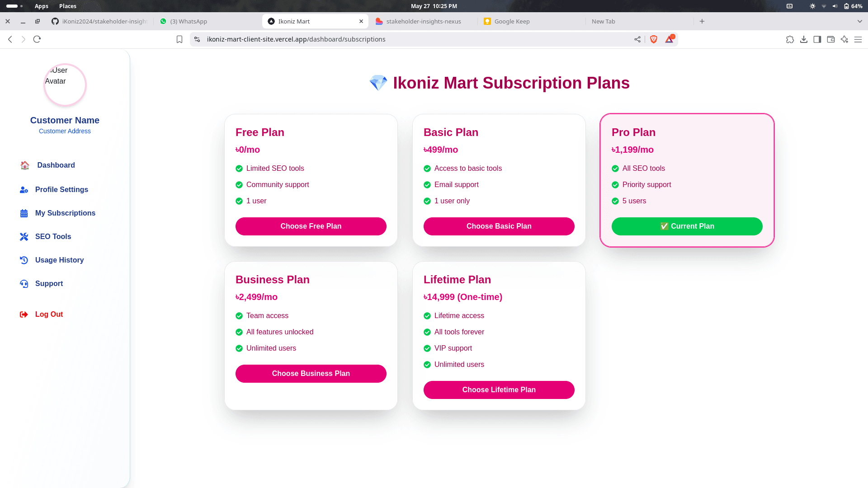The image size is (868, 488).
Task: Bookmark this page with the bookmark icon
Action: (179, 39)
